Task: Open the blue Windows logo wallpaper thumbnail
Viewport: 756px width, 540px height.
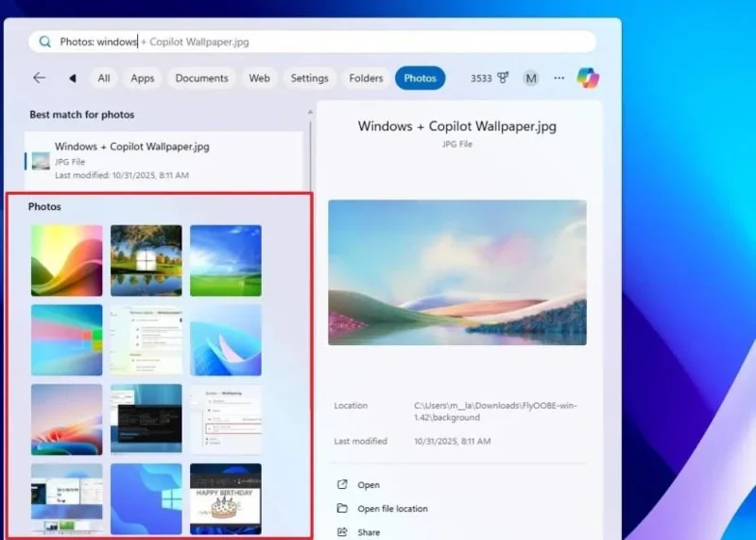Action: (146, 499)
